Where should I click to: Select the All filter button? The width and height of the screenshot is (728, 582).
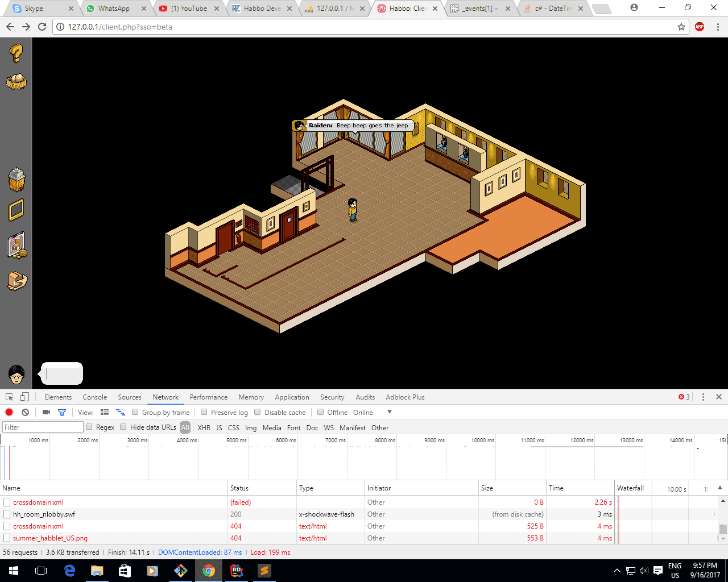point(185,427)
